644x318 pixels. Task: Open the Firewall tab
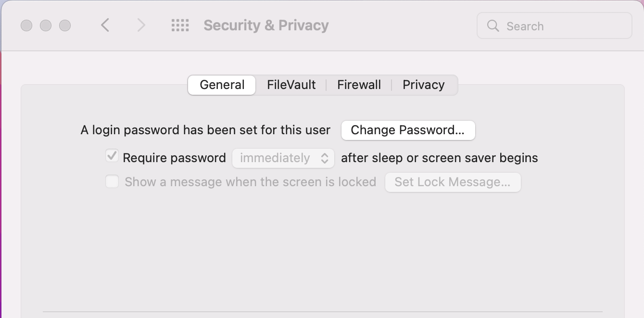359,85
